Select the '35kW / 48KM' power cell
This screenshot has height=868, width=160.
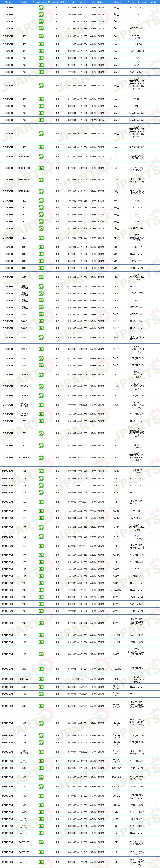click(x=97, y=247)
